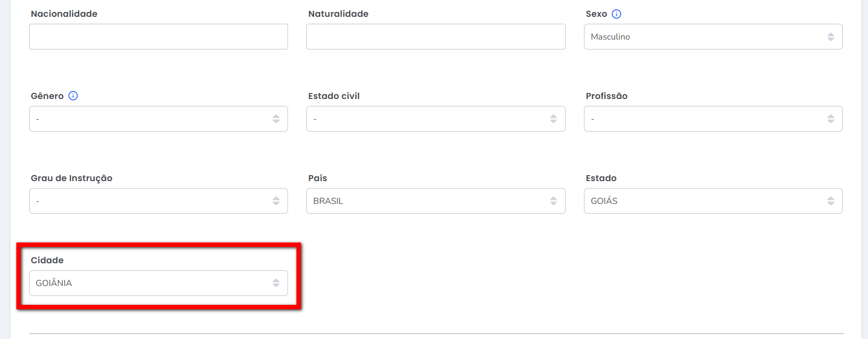Click inside the Naturalidade input box

(x=435, y=37)
